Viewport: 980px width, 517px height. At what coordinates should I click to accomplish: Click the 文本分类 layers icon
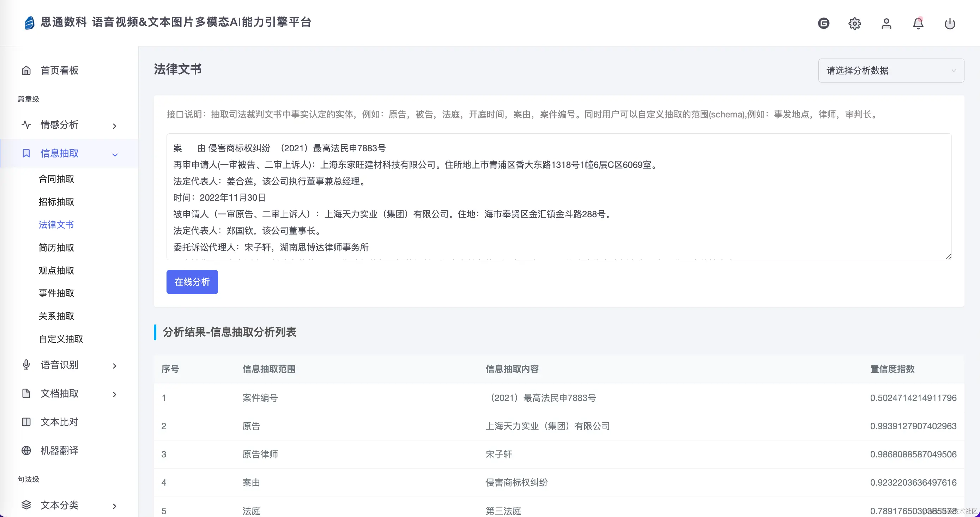pos(26,505)
